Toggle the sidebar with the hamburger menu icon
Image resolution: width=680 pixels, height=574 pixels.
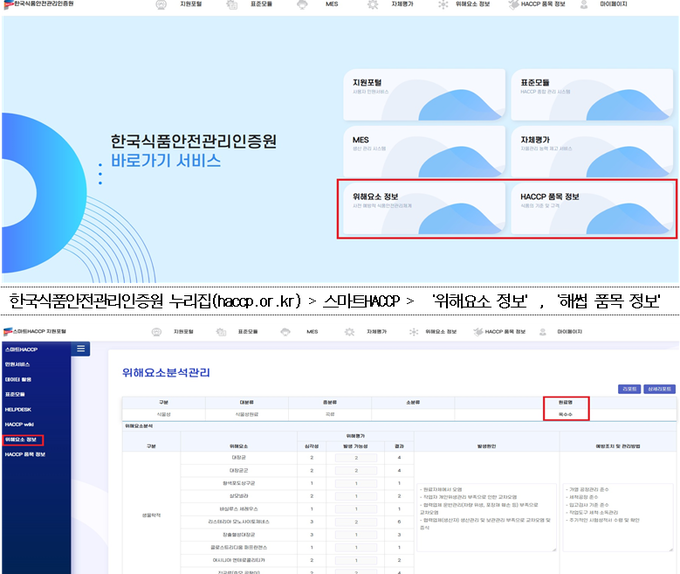click(81, 349)
